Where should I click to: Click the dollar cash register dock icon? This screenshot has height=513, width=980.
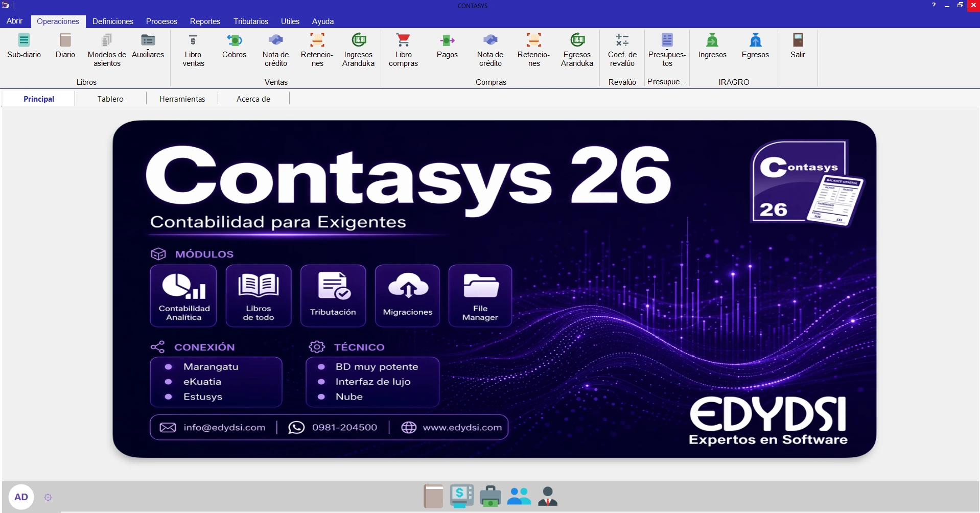tap(462, 496)
